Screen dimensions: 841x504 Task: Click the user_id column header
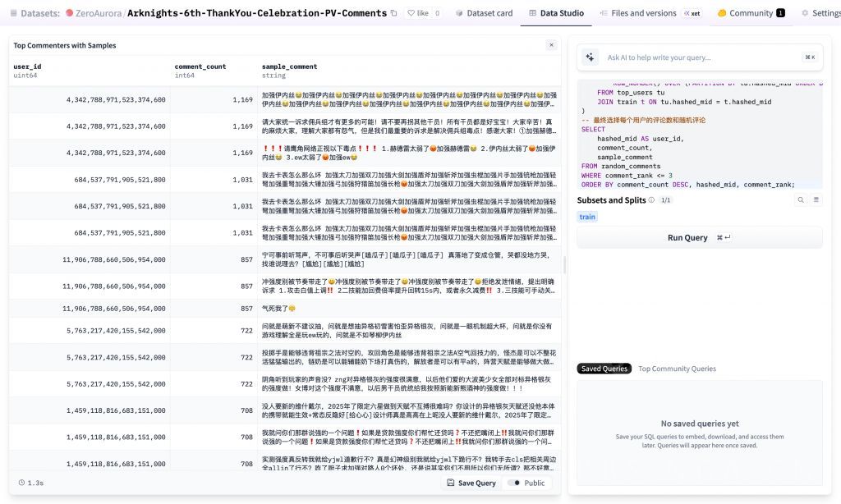point(27,66)
